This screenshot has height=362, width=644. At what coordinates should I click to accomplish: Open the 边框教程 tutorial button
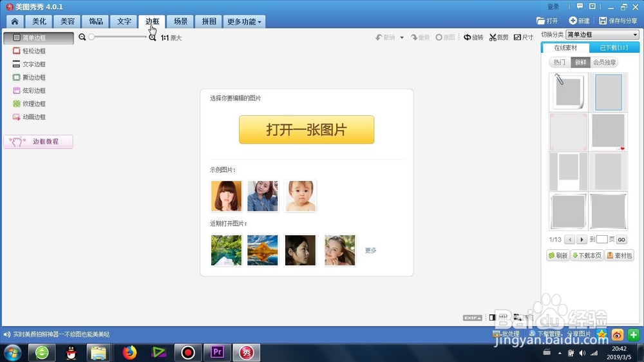[x=38, y=141]
